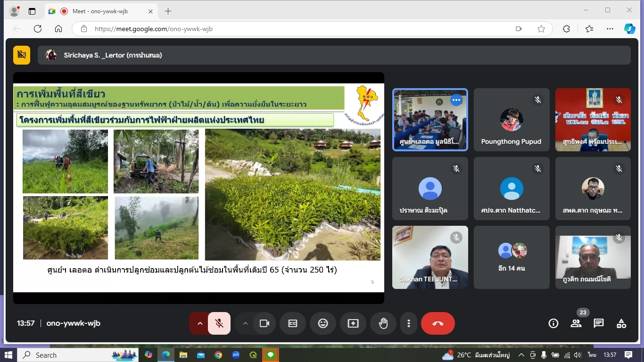Open Edge settings and more menu
The height and width of the screenshot is (362, 644).
[x=610, y=29]
